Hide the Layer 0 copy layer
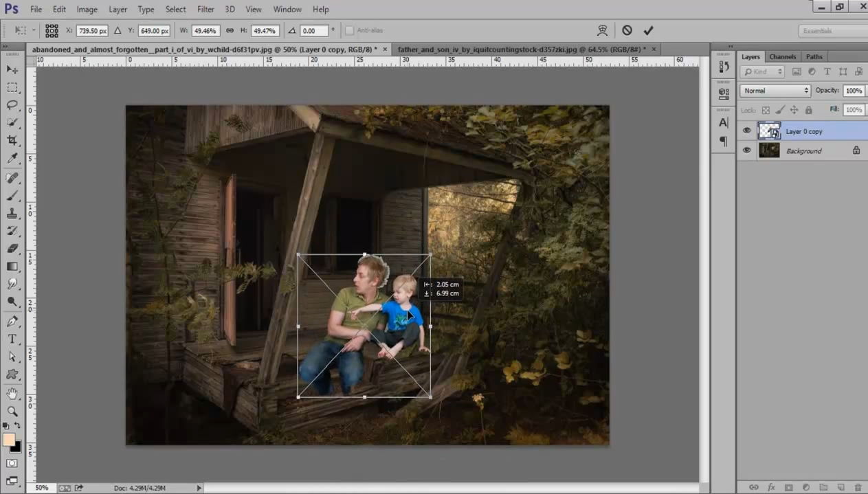Image resolution: width=868 pixels, height=494 pixels. [x=747, y=131]
